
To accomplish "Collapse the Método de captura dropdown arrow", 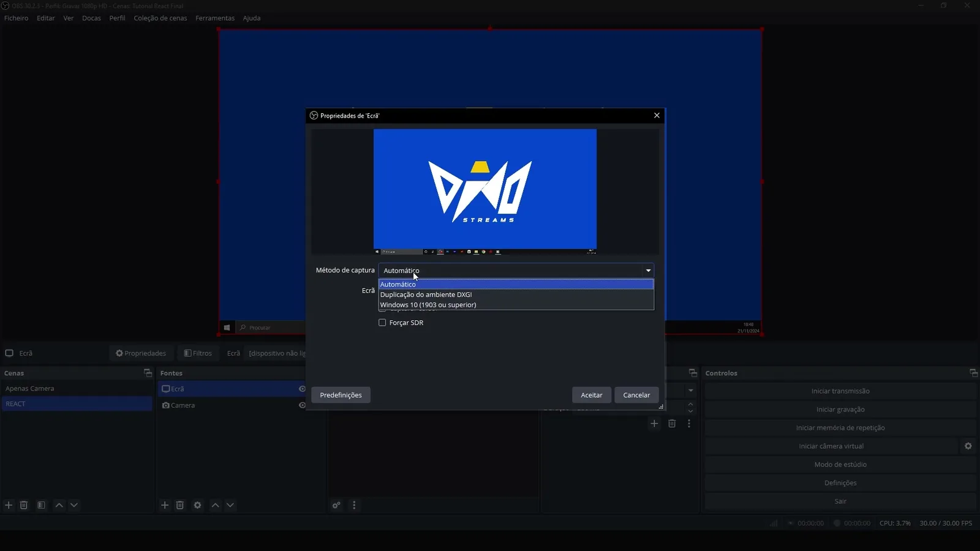I will coord(648,271).
